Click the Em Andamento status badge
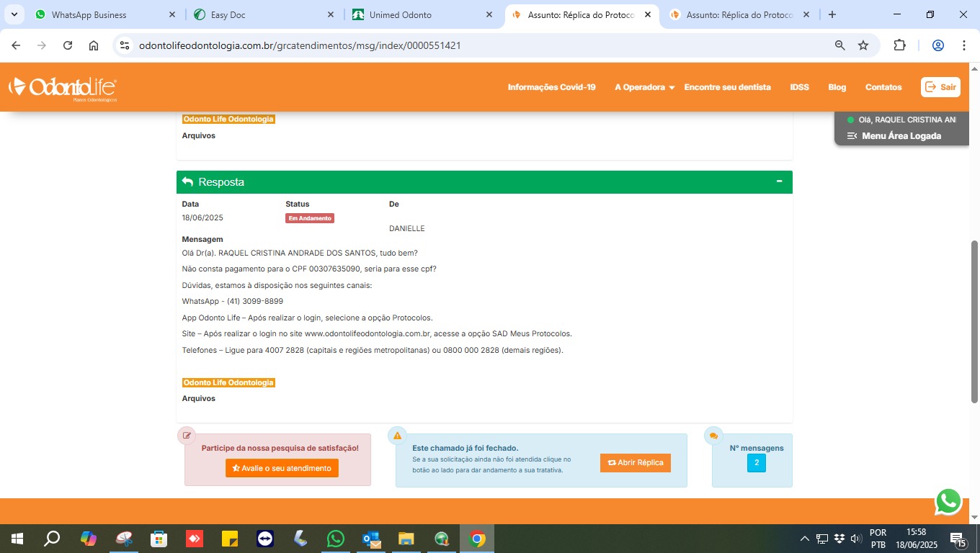This screenshot has height=553, width=980. pyautogui.click(x=310, y=218)
